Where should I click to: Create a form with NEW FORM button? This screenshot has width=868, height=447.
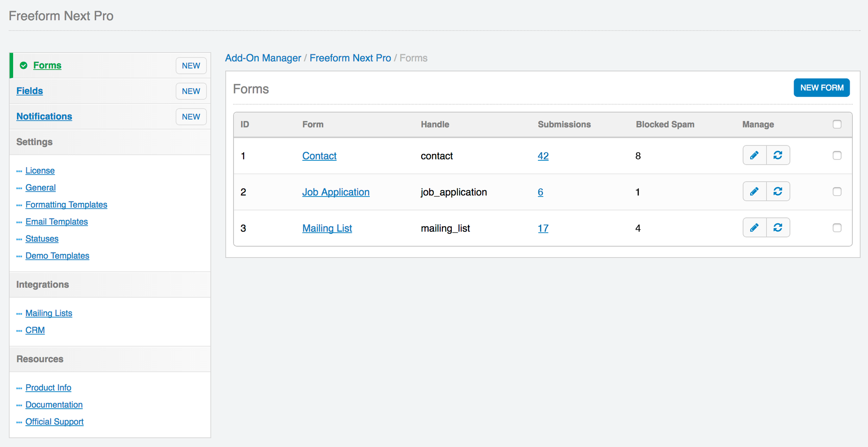click(821, 88)
